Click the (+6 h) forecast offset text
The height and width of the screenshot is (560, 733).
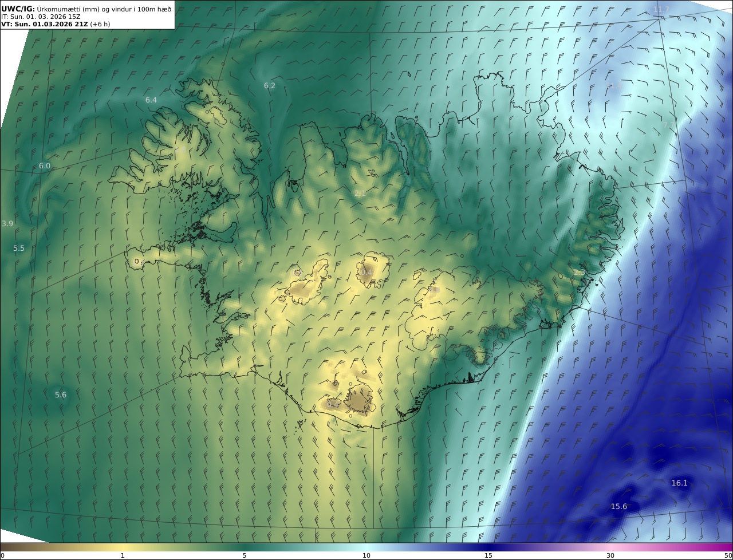pyautogui.click(x=100, y=24)
